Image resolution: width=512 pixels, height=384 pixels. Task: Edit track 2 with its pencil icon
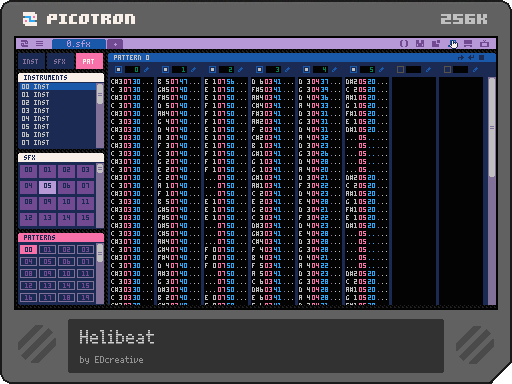click(240, 70)
